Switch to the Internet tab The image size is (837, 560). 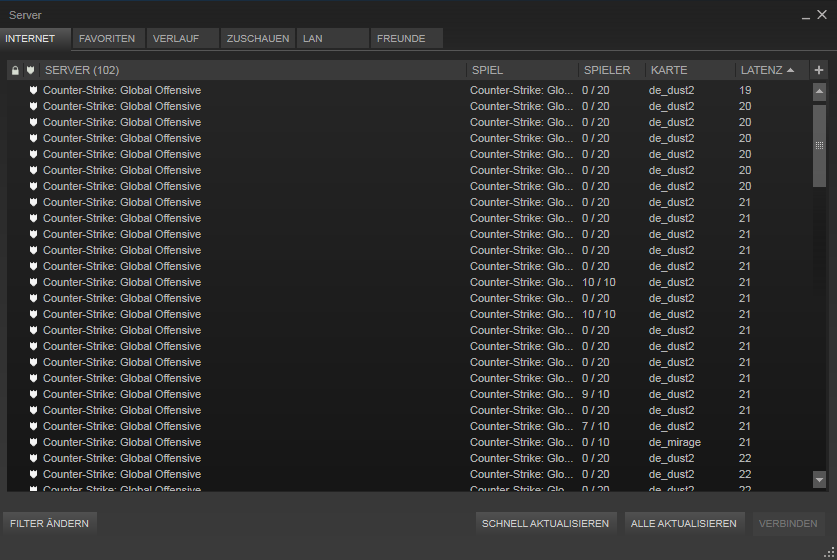pos(35,38)
